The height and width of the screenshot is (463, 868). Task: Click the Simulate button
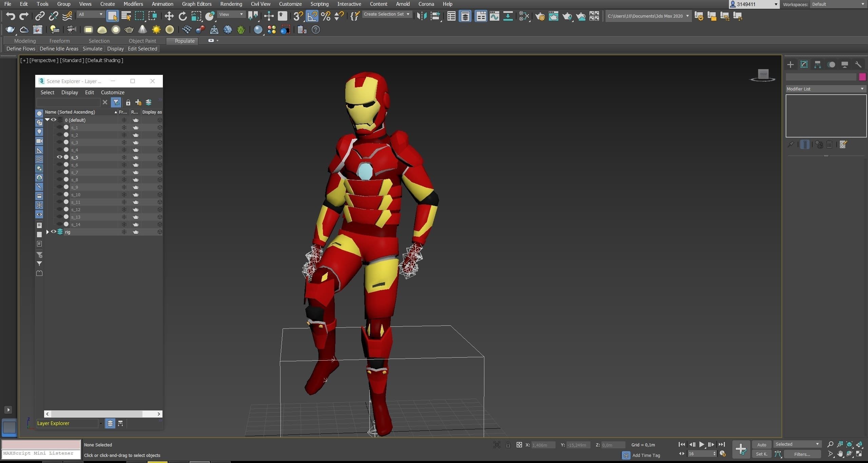[92, 49]
